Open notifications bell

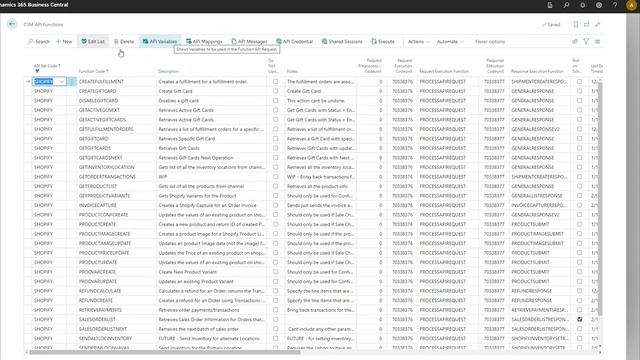click(582, 5)
